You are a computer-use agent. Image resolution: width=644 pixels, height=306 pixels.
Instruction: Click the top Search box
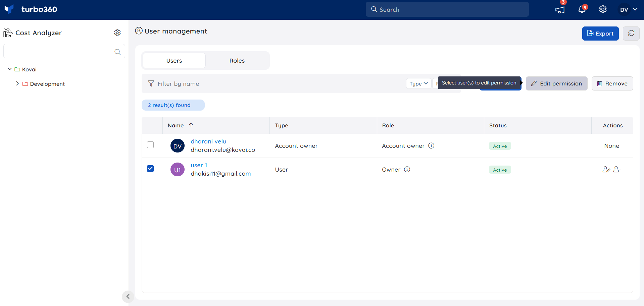(447, 9)
